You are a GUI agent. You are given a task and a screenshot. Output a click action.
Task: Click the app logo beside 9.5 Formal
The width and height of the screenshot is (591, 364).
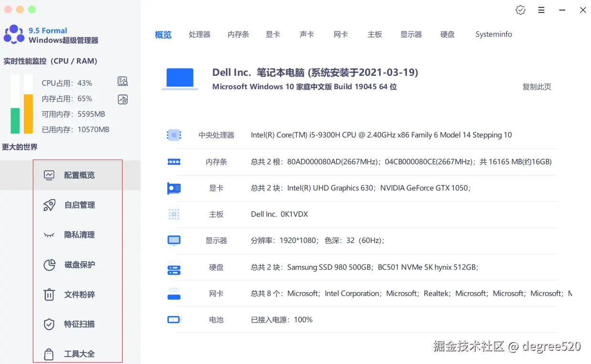(x=14, y=34)
